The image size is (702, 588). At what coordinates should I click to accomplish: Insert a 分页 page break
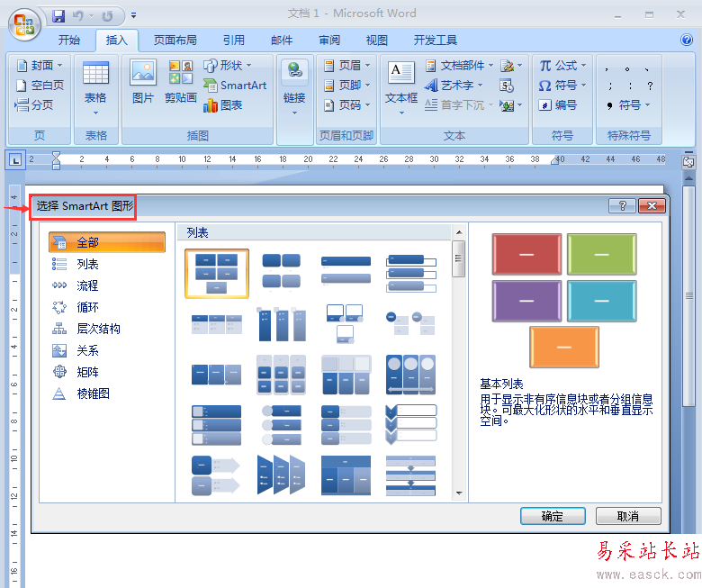tap(34, 104)
